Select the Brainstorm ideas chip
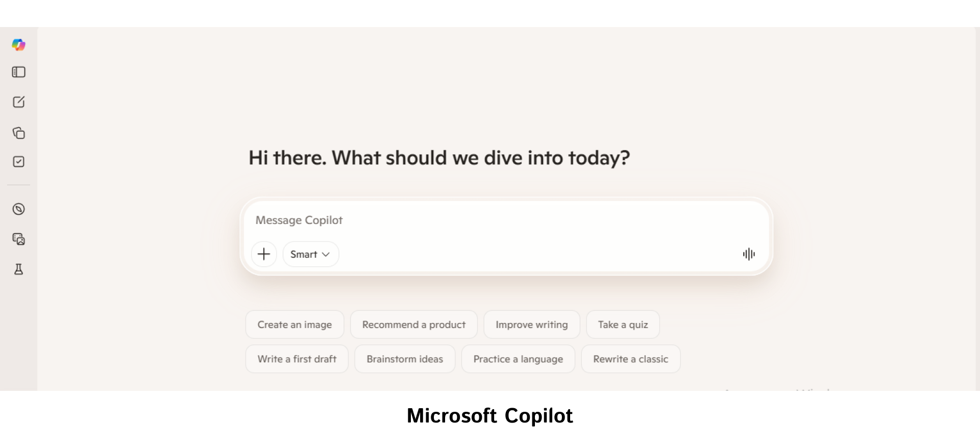The width and height of the screenshot is (980, 448). (404, 359)
